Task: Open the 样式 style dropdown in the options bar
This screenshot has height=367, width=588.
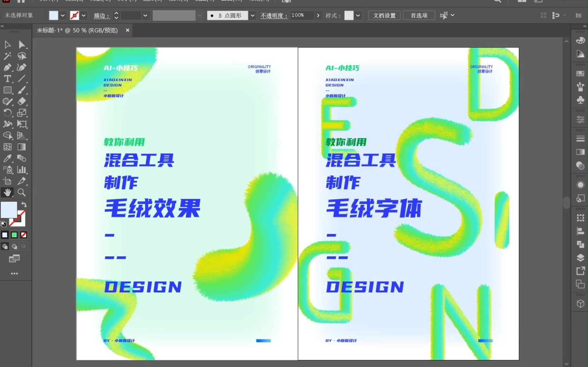Action: 358,15
